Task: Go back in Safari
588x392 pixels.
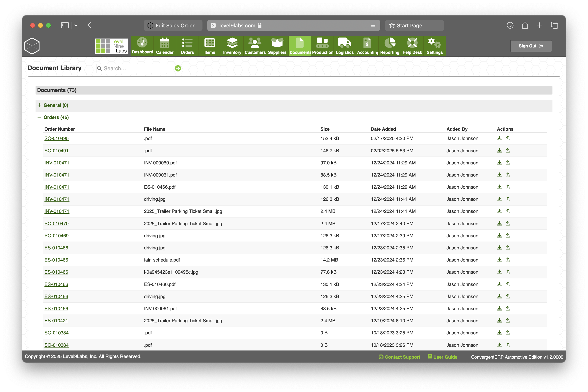Action: click(x=89, y=25)
